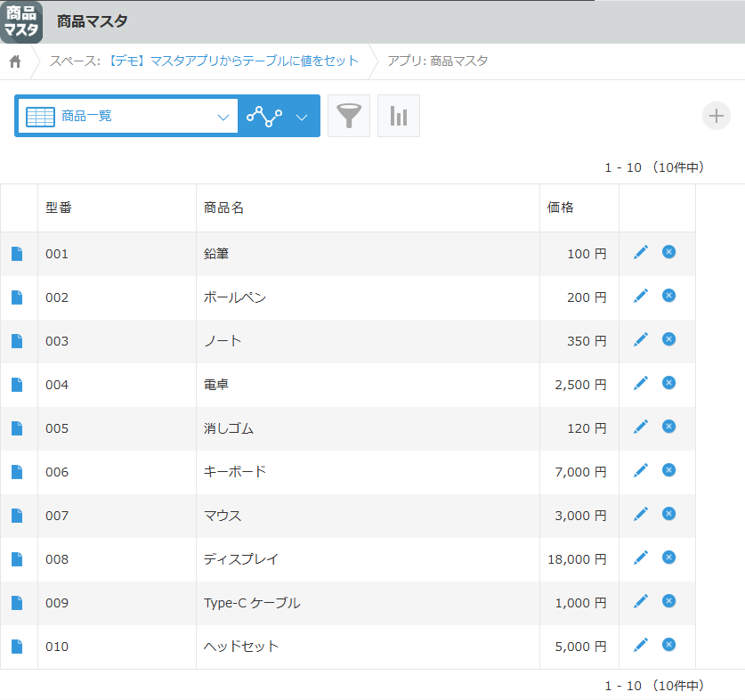Expand the 商品一覧 view dropdown
This screenshot has height=700, width=745.
coord(223,117)
